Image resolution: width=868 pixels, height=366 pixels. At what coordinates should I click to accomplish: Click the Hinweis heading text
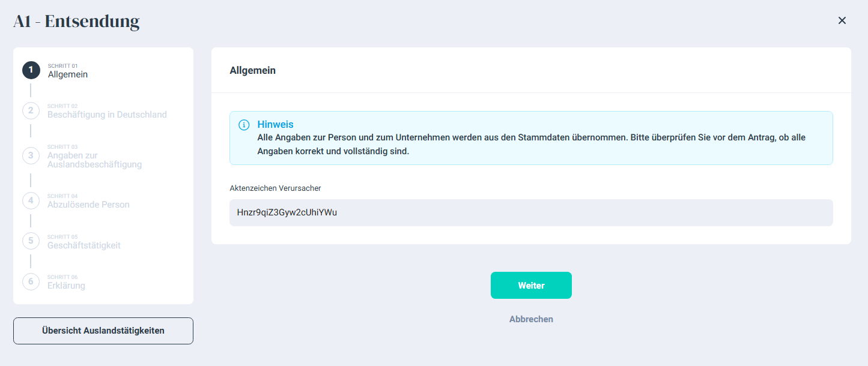(275, 125)
